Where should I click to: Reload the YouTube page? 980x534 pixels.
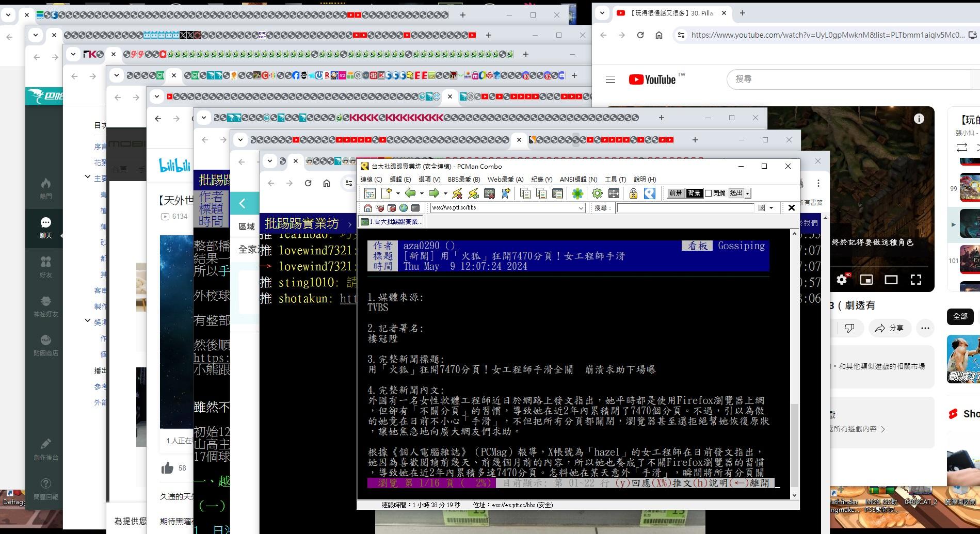[640, 35]
